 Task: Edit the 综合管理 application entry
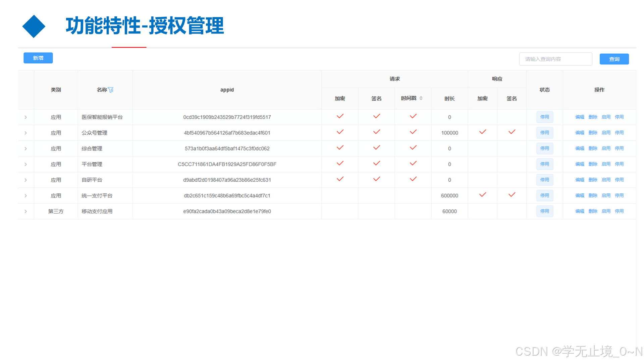[x=580, y=148]
